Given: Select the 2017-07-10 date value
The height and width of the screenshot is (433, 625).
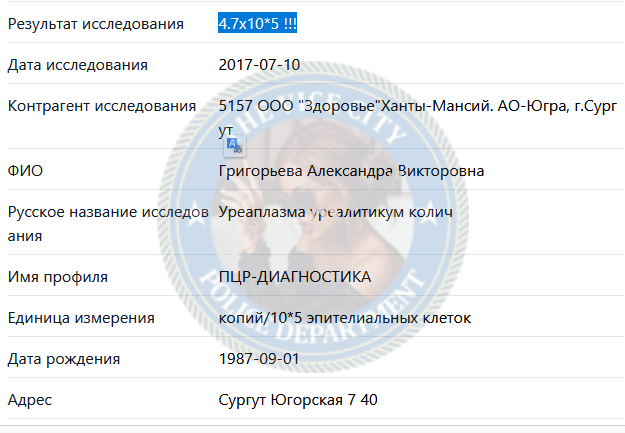Looking at the screenshot, I should [x=259, y=65].
